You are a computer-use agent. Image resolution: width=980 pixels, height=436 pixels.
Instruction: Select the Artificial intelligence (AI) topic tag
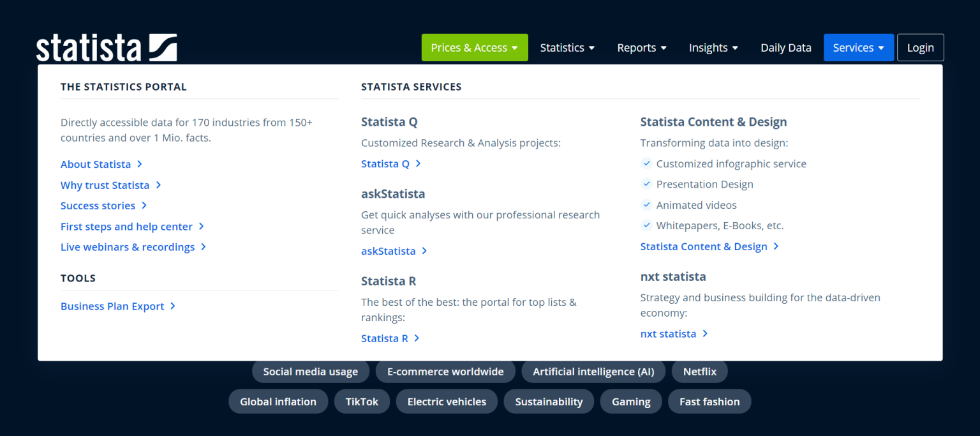tap(593, 372)
